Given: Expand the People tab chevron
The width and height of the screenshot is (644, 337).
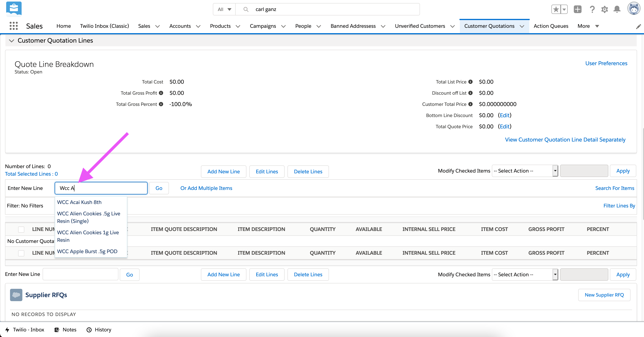Looking at the screenshot, I should tap(319, 26).
